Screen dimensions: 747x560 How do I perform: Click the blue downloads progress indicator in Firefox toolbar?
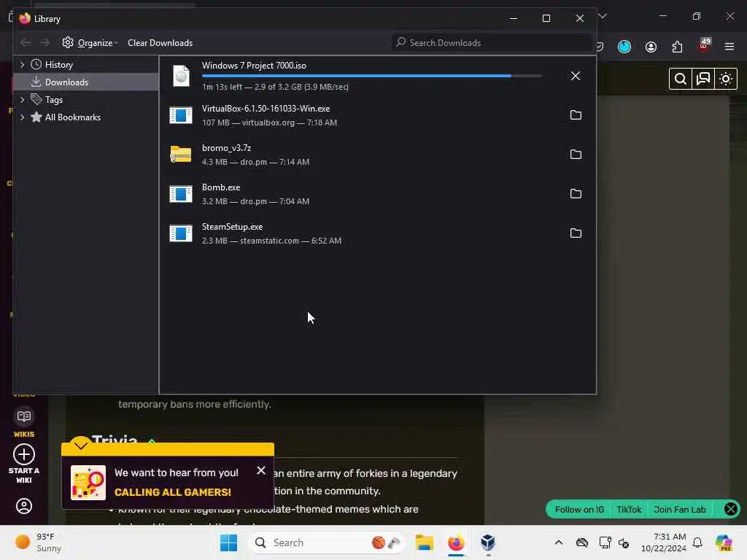tap(624, 47)
